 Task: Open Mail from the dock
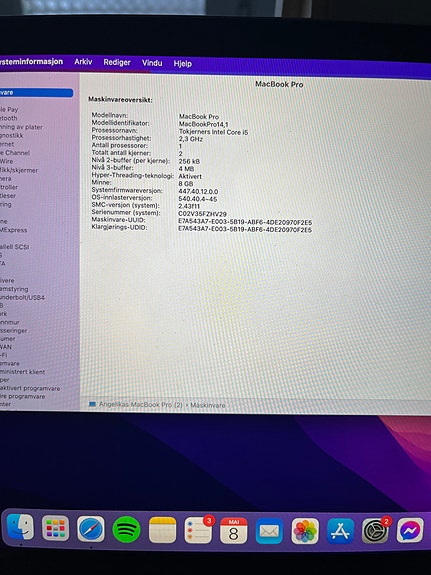(269, 531)
